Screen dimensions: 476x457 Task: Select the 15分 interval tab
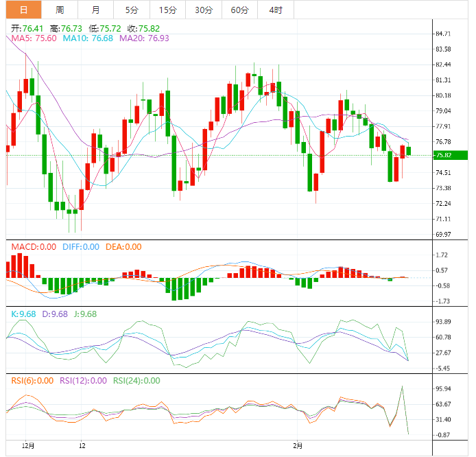coord(167,10)
